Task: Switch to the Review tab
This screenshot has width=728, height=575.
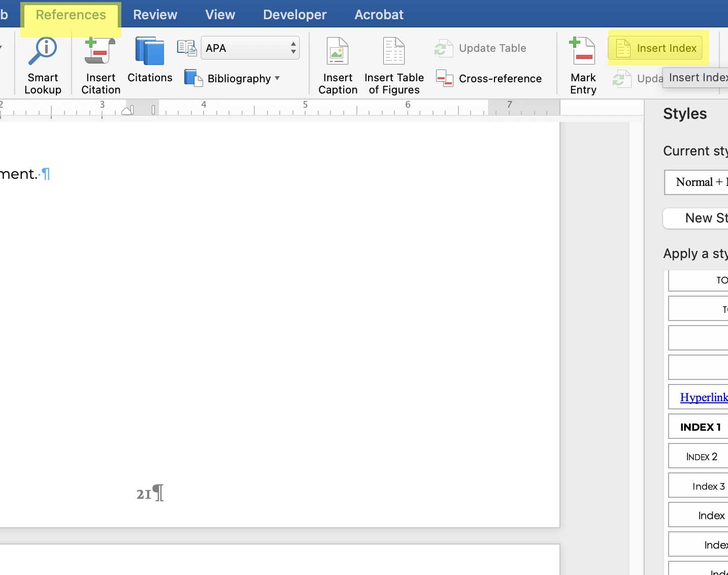Action: [155, 15]
